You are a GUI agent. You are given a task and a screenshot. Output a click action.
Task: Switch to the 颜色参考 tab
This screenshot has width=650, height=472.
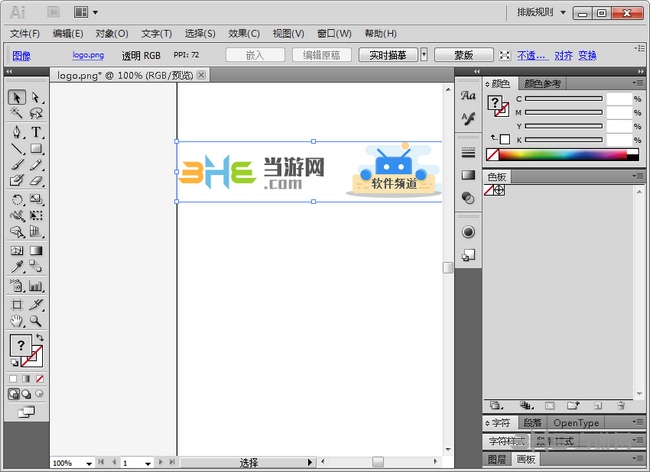pos(542,84)
